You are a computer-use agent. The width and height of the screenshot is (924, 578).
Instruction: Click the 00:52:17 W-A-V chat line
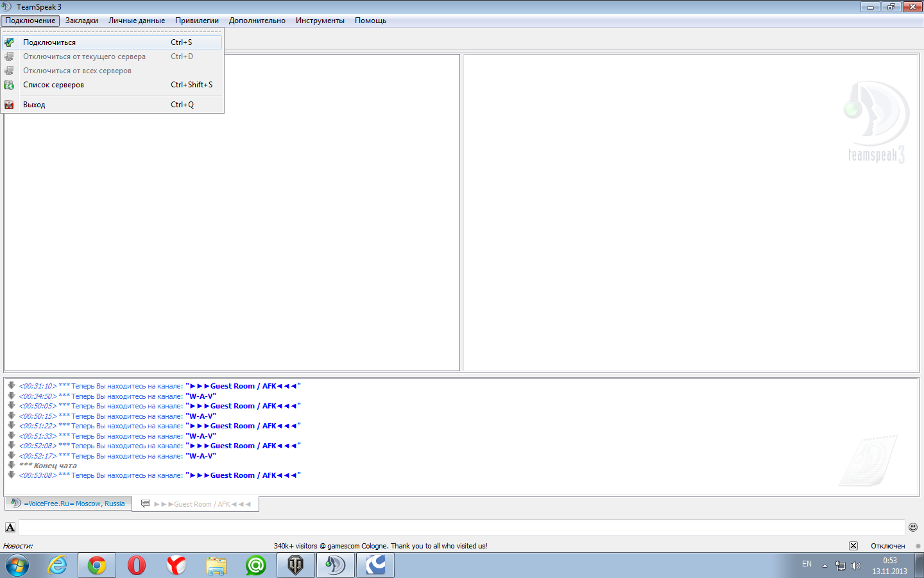click(x=117, y=456)
